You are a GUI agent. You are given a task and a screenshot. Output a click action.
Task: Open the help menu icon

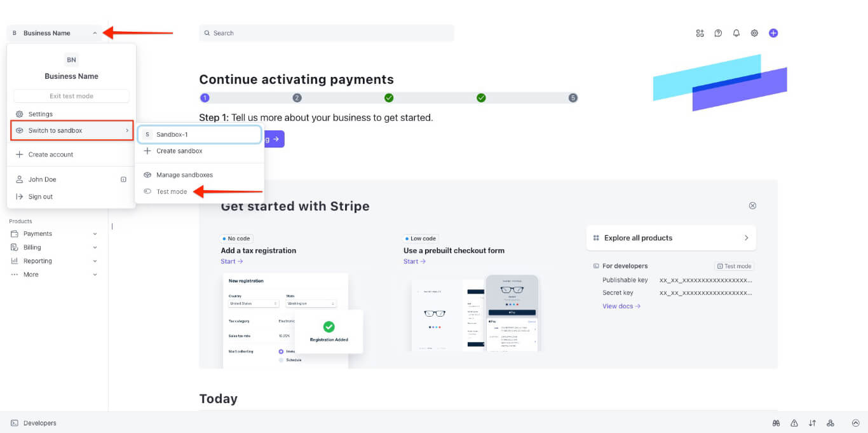point(717,32)
